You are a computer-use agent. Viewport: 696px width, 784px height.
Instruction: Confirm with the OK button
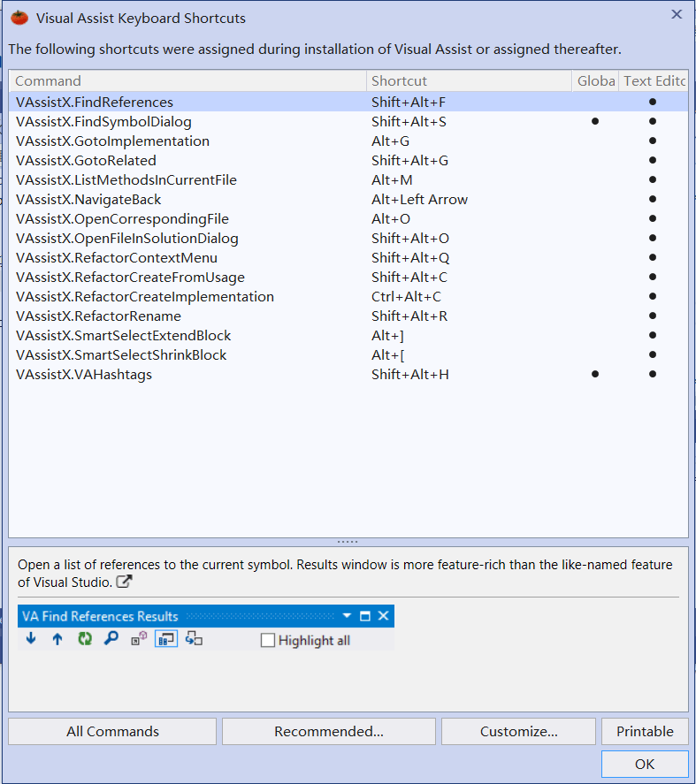(645, 764)
